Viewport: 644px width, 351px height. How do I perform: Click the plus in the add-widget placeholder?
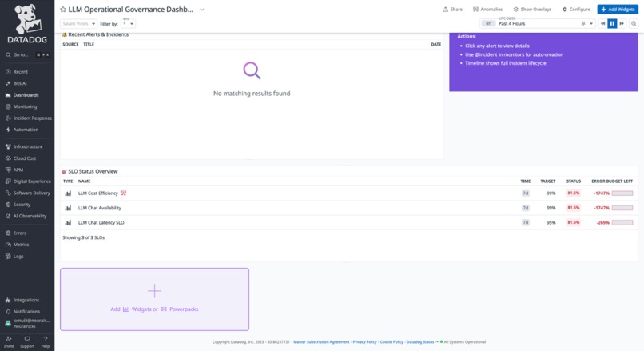pyautogui.click(x=154, y=291)
